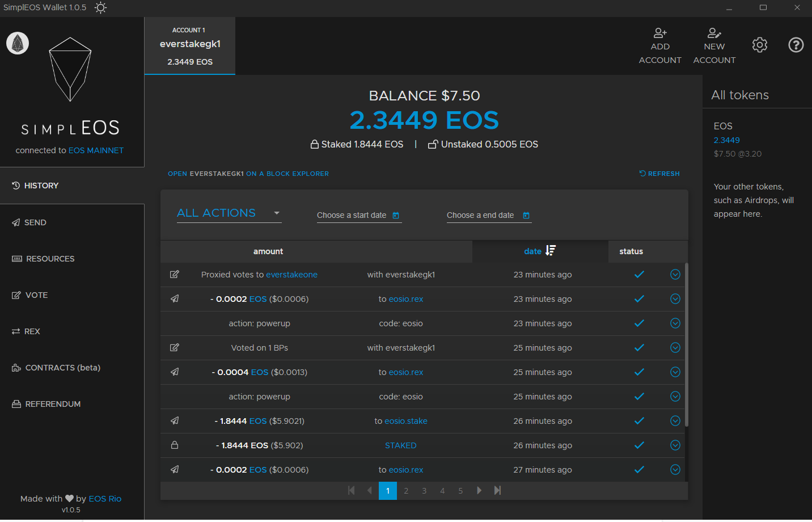This screenshot has width=812, height=522.
Task: Expand the All Actions filter dropdown
Action: coord(229,213)
